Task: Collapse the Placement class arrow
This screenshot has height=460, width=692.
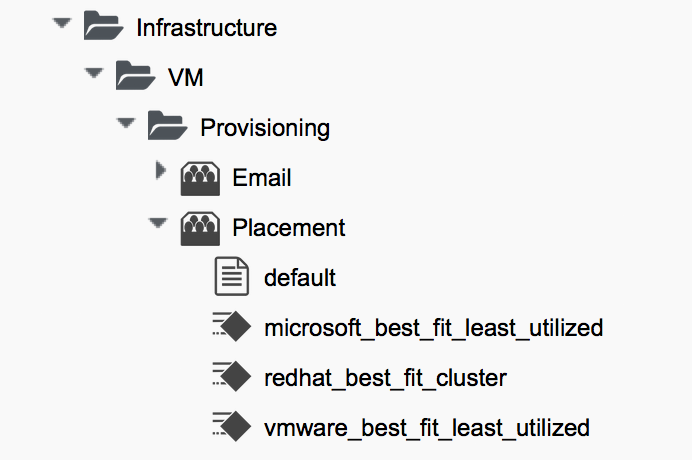Action: (x=158, y=222)
